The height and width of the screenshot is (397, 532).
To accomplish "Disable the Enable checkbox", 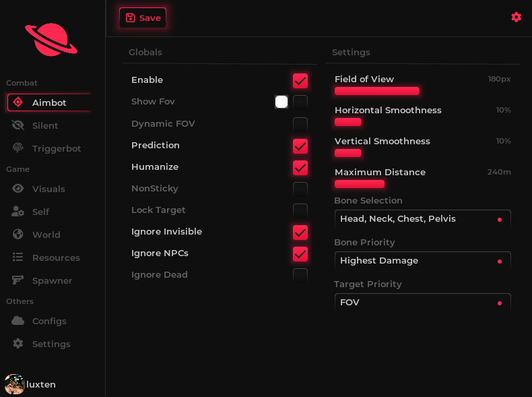I will pyautogui.click(x=300, y=81).
